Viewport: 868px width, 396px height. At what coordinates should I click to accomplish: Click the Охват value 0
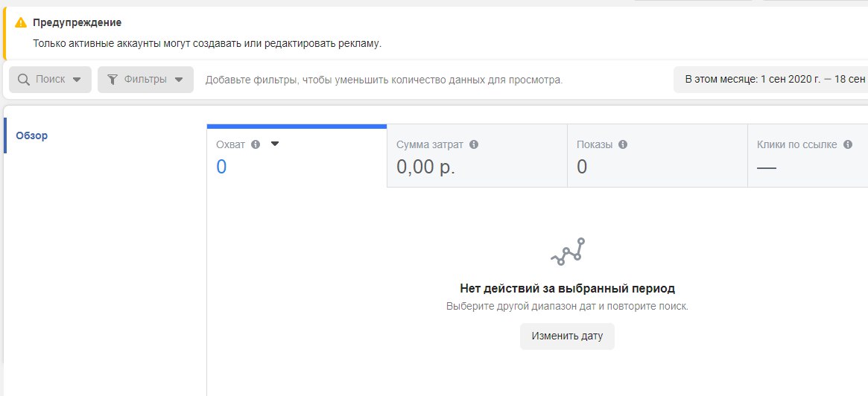(x=221, y=167)
